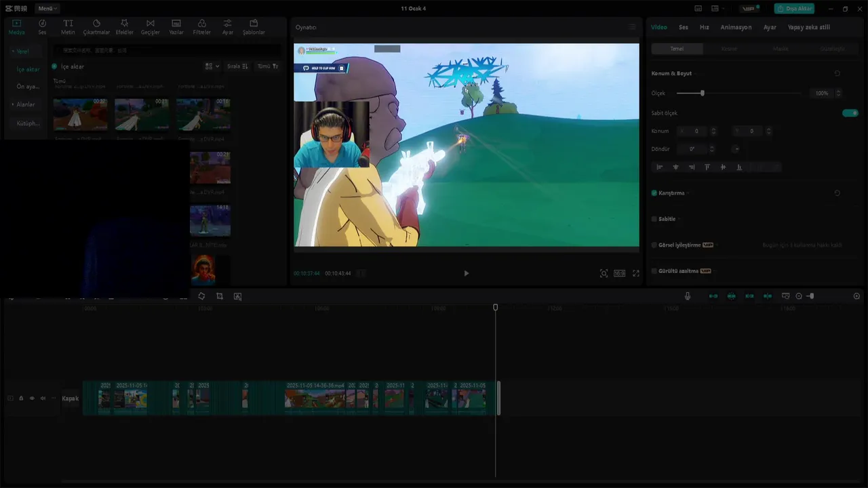868x488 pixels.
Task: Click align top icon in alignment row
Action: tap(707, 167)
